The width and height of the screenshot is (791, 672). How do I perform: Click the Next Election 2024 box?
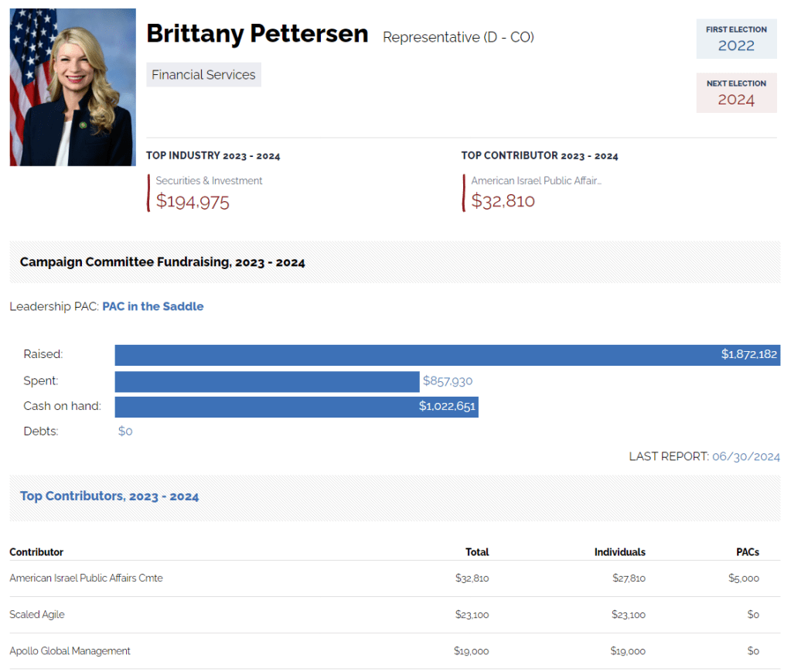point(736,93)
